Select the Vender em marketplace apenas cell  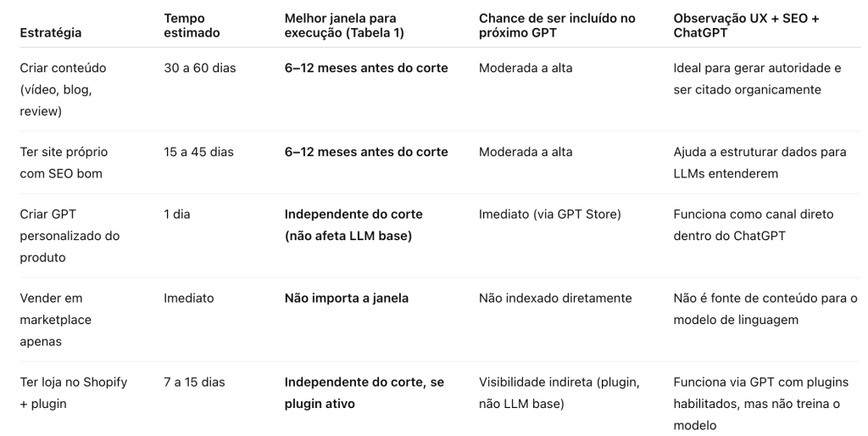tap(55, 319)
